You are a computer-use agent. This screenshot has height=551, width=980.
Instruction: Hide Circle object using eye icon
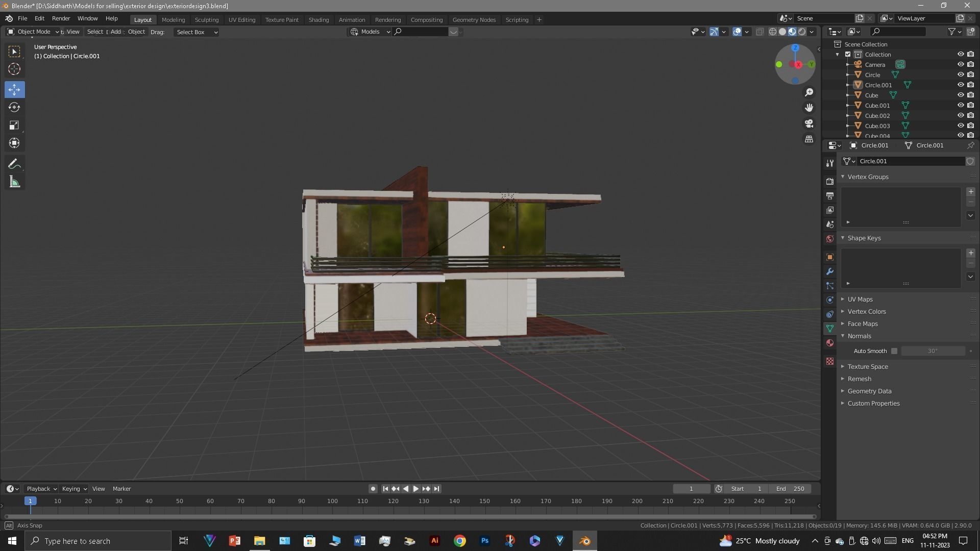coord(960,75)
